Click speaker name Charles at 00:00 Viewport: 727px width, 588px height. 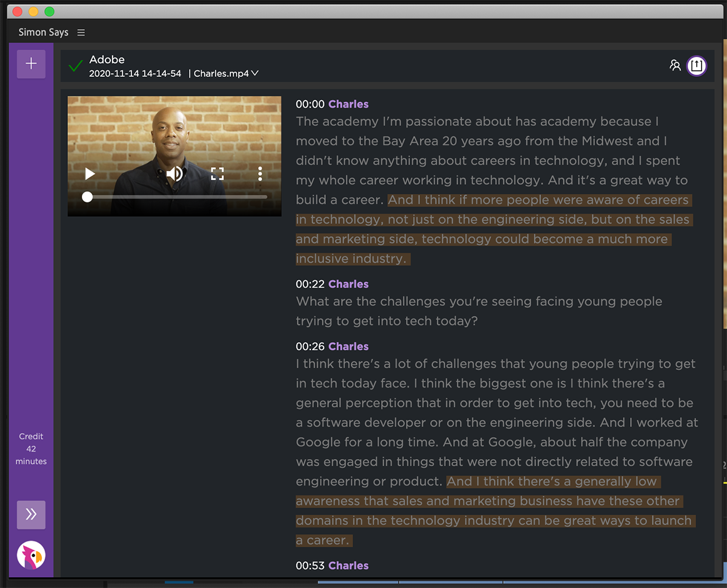[x=348, y=104]
